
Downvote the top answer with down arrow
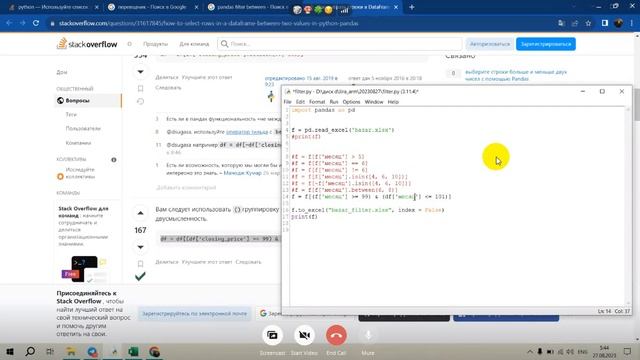140,72
